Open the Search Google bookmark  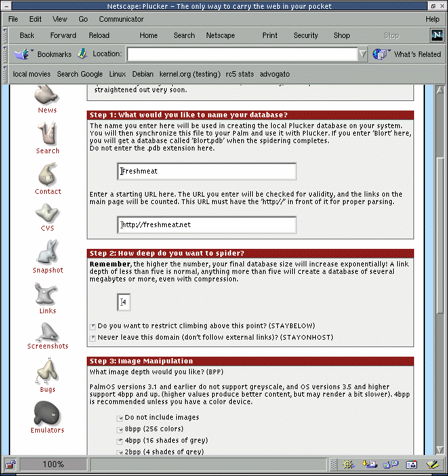(x=80, y=74)
